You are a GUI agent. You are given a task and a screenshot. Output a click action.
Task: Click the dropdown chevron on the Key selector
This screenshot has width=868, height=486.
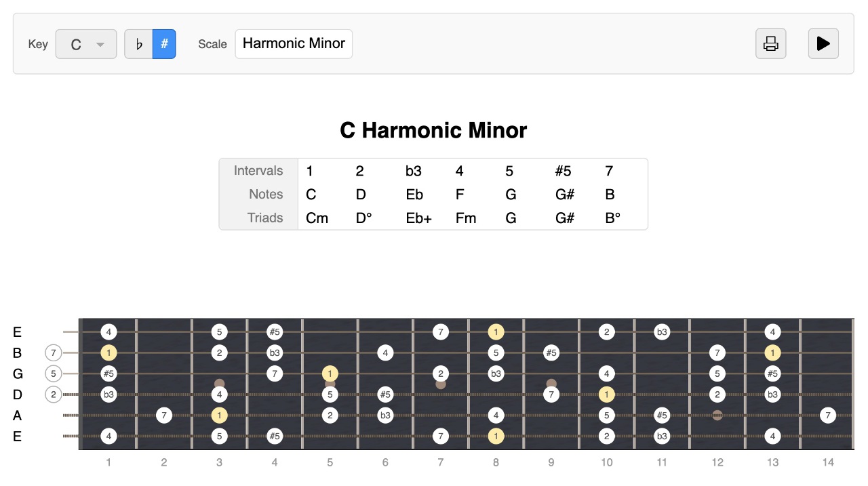click(x=99, y=43)
